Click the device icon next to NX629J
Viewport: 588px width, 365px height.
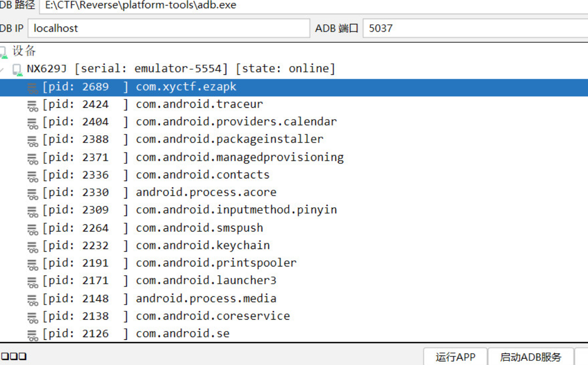point(17,69)
